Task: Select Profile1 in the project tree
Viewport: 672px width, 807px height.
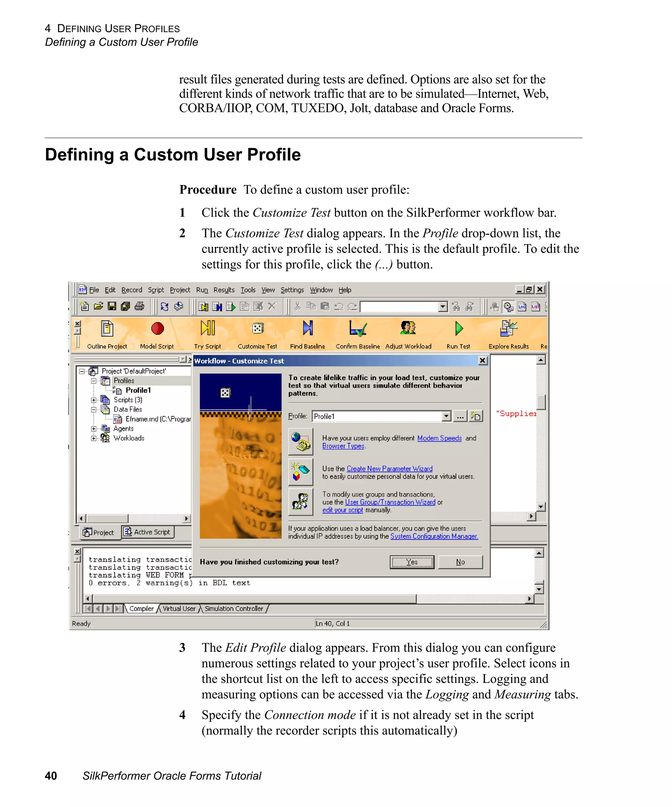Action: (138, 390)
